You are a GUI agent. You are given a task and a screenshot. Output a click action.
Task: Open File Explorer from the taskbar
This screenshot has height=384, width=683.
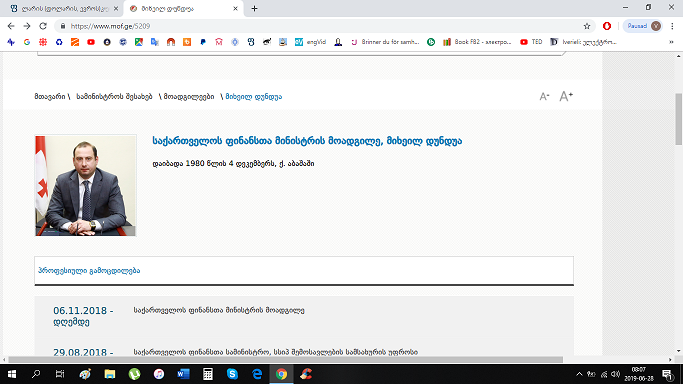109,374
